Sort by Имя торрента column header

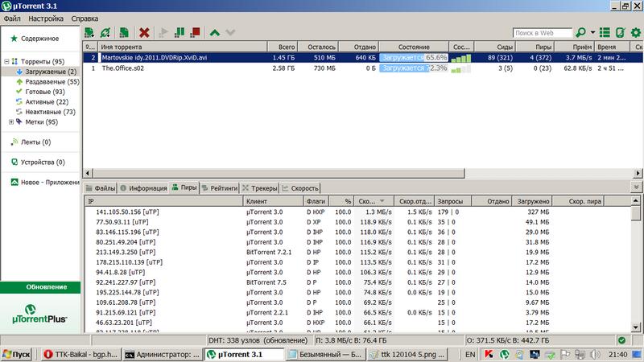point(183,47)
